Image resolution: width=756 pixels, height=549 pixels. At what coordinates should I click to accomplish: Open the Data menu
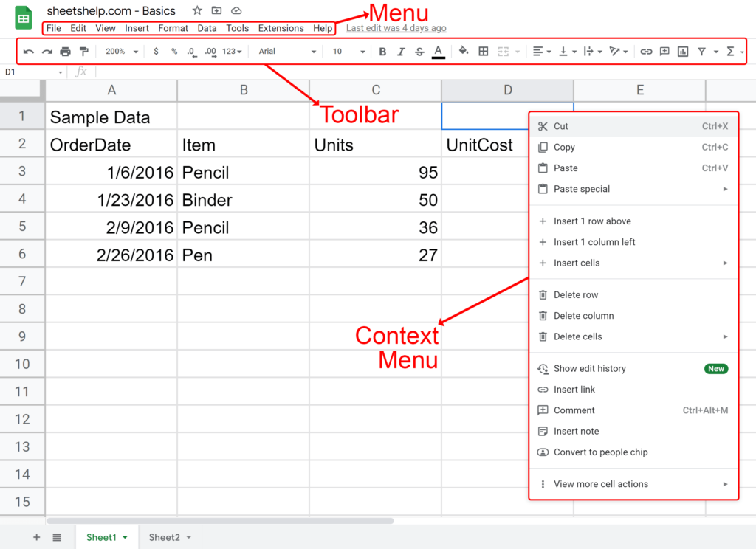coord(207,28)
